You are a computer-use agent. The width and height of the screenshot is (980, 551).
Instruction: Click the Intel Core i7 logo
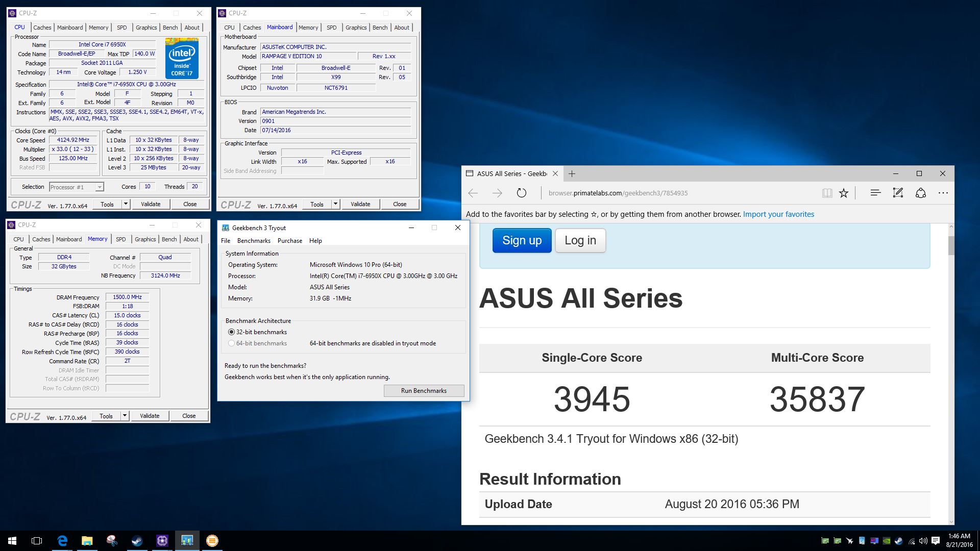click(x=182, y=58)
